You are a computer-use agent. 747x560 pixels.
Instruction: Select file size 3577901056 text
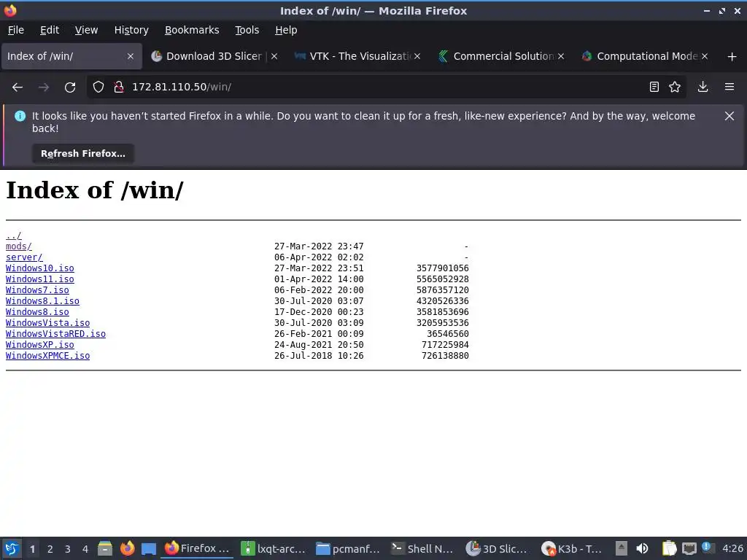pyautogui.click(x=443, y=268)
